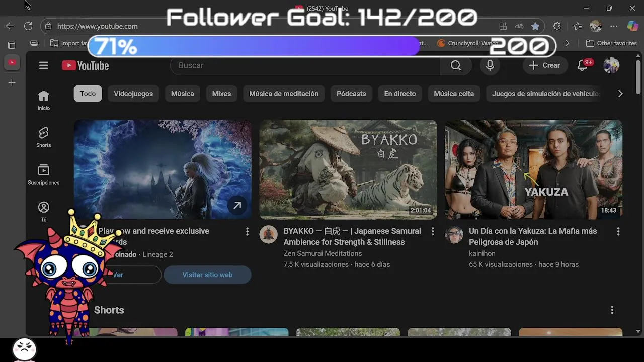
Task: Select the YouTube vertical tab
Action: click(x=12, y=62)
